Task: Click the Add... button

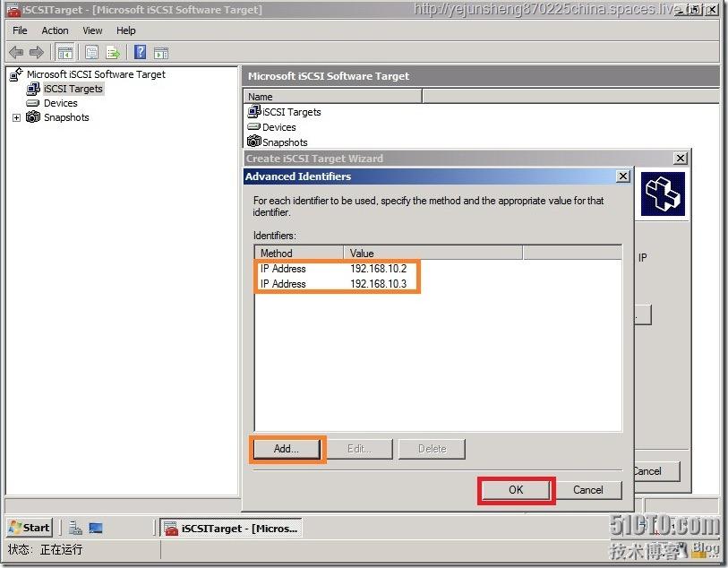Action: [x=287, y=449]
